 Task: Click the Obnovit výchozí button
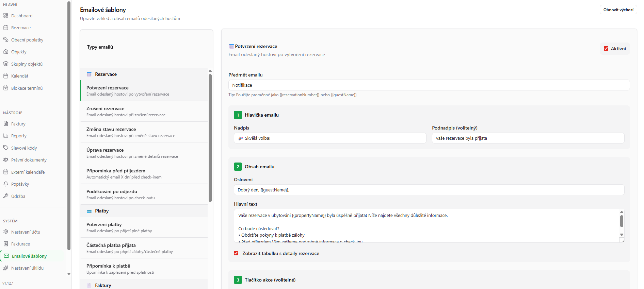618,10
